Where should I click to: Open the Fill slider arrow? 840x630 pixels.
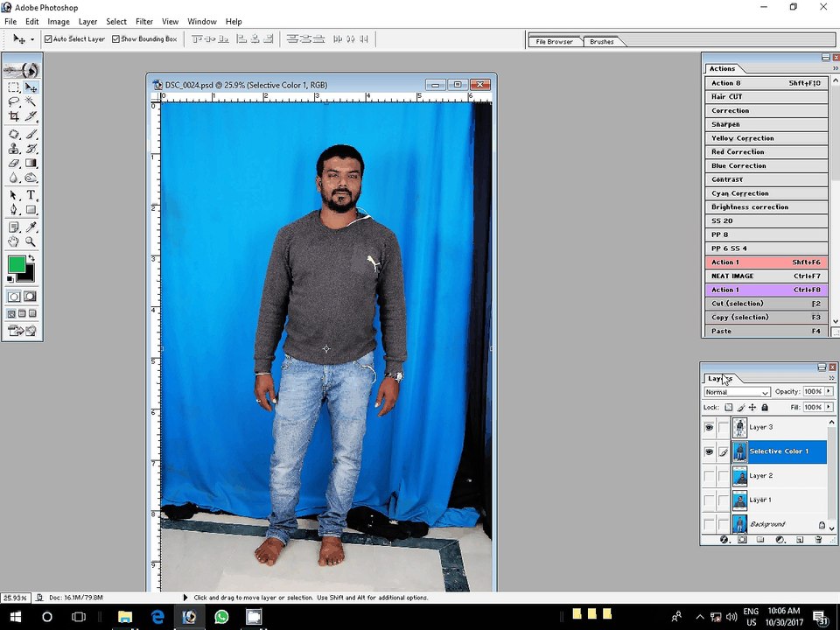tap(829, 407)
